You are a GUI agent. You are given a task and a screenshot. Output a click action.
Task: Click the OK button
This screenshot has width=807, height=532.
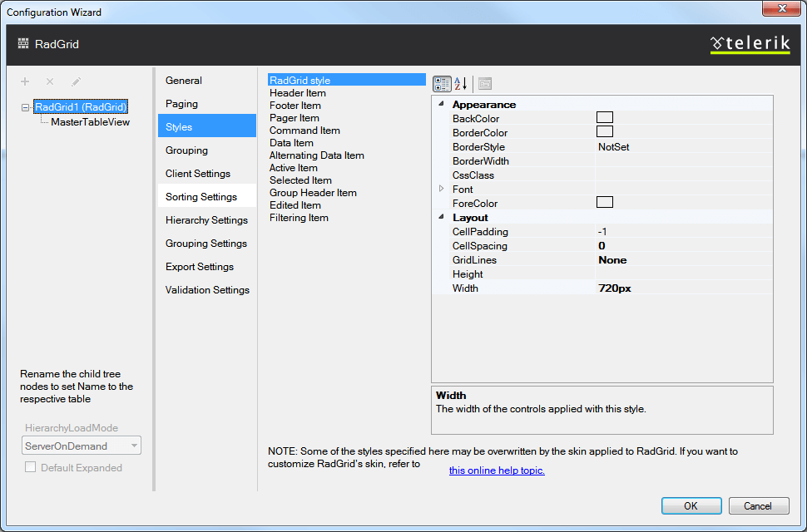point(691,505)
